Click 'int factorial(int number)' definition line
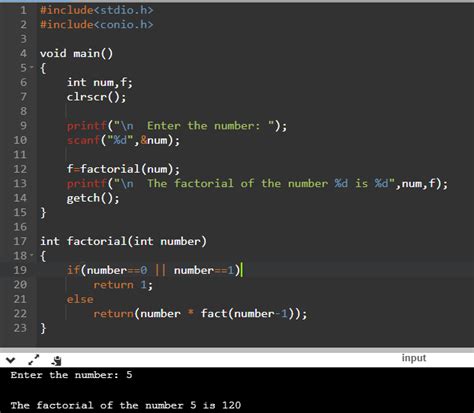The height and width of the screenshot is (413, 474). coord(123,241)
